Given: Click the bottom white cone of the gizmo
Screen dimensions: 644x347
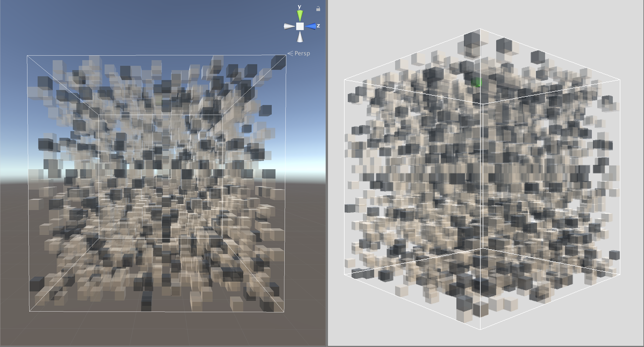Looking at the screenshot, I should (300, 37).
